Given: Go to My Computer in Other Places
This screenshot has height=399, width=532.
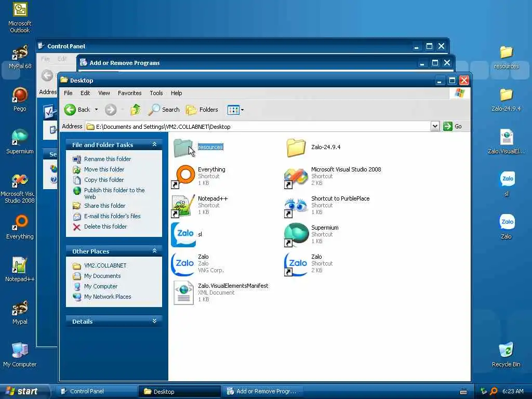Looking at the screenshot, I should click(100, 286).
